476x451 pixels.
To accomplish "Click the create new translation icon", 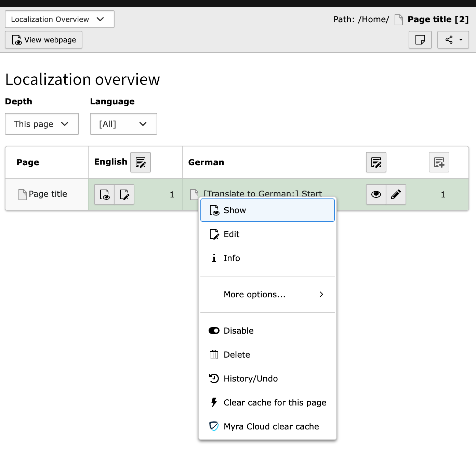I will [x=439, y=162].
